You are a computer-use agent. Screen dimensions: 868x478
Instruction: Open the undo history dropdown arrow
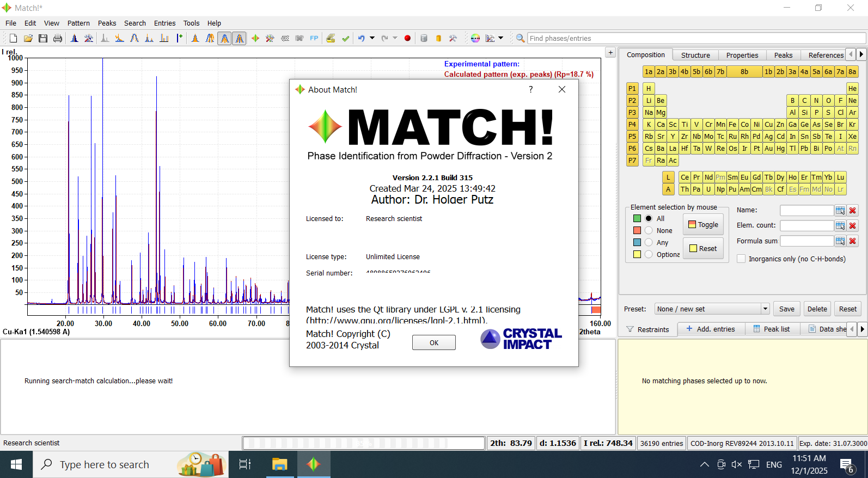point(372,38)
